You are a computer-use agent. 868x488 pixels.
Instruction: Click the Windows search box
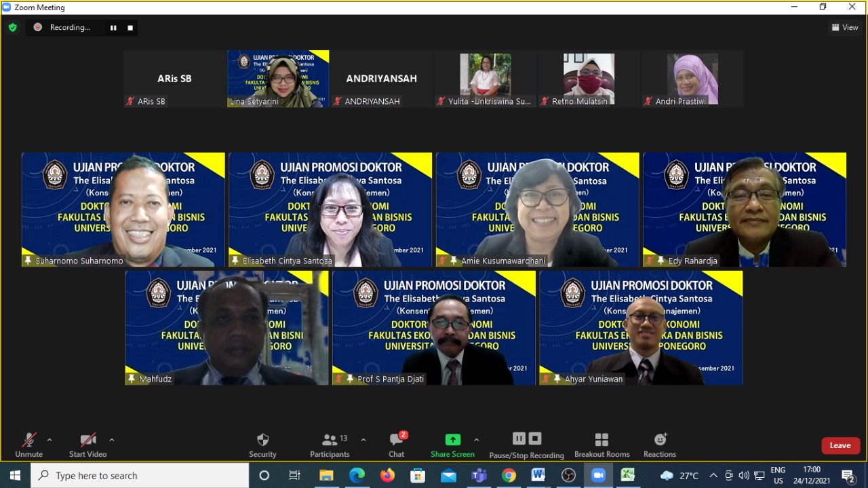(140, 476)
